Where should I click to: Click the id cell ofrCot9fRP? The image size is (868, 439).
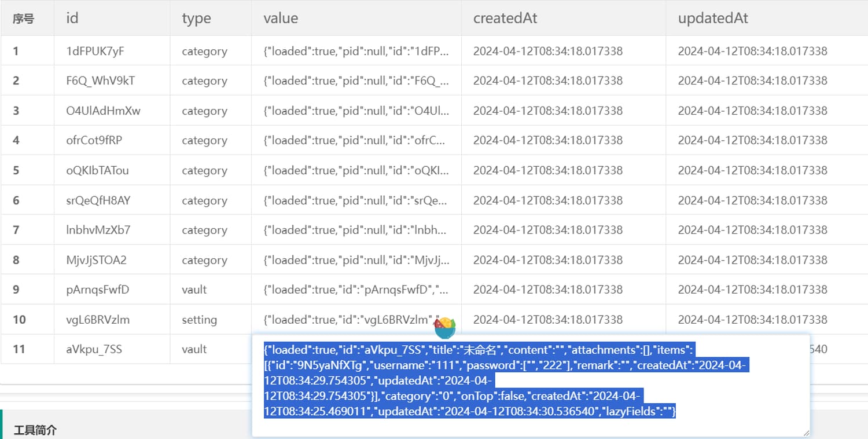click(x=94, y=140)
